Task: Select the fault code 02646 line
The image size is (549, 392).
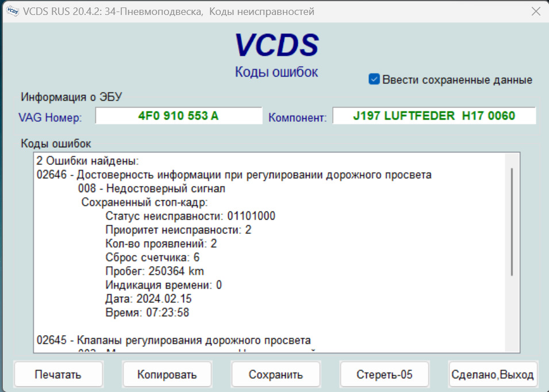Action: tap(234, 175)
